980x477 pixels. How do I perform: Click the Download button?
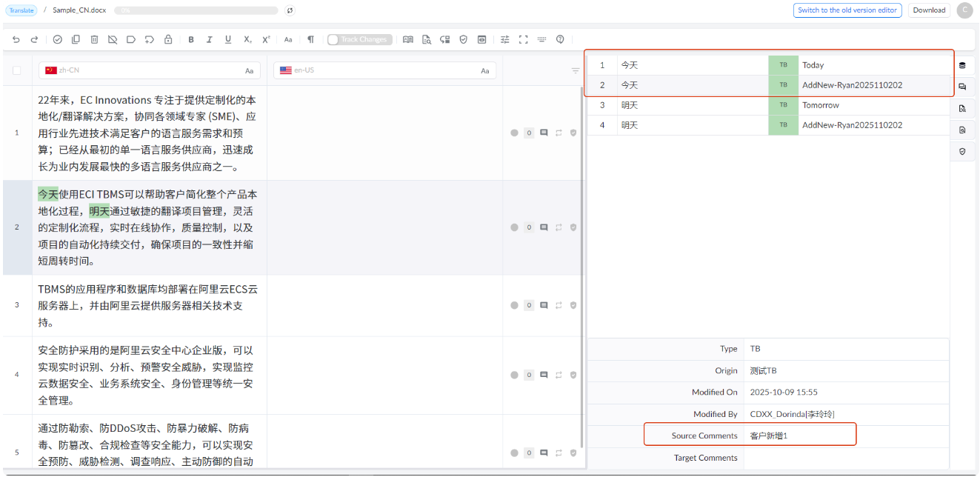pyautogui.click(x=929, y=10)
